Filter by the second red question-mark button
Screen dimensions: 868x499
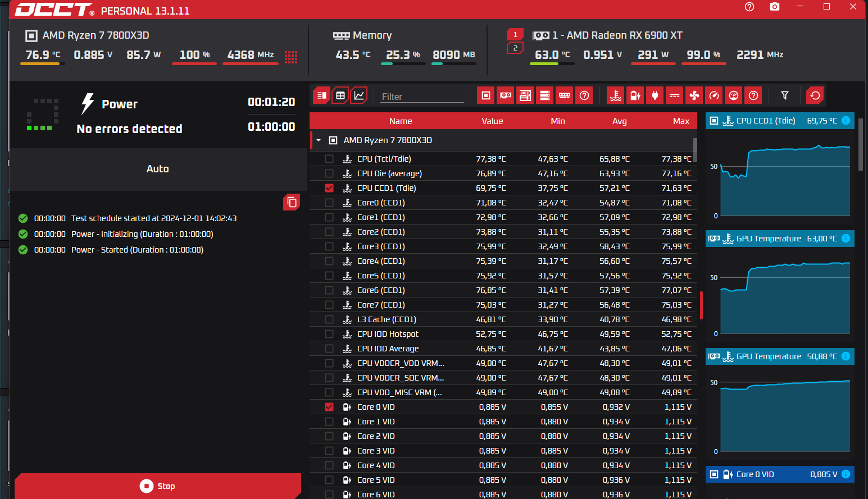753,95
